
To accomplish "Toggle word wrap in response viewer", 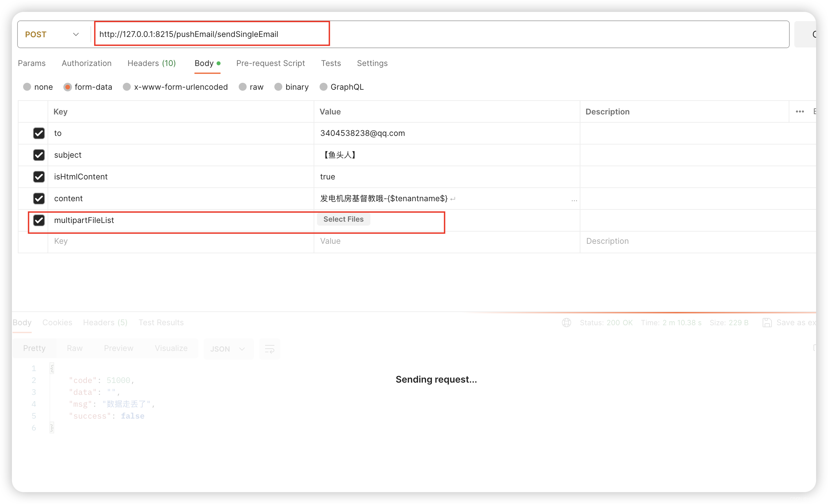I will coord(270,349).
